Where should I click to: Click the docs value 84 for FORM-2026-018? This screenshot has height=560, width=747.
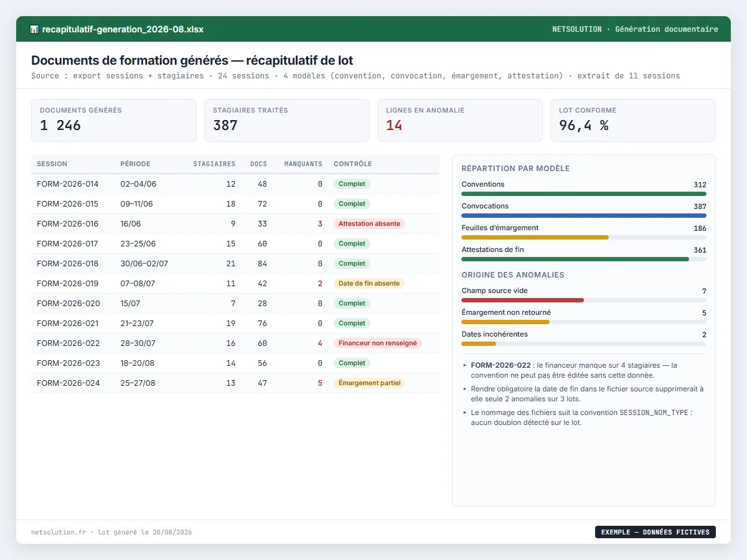click(262, 264)
